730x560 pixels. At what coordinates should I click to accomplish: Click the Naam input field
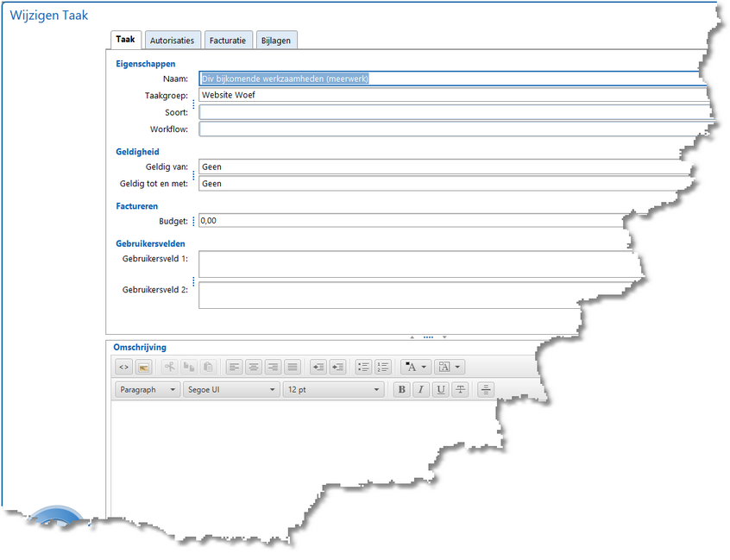[451, 79]
